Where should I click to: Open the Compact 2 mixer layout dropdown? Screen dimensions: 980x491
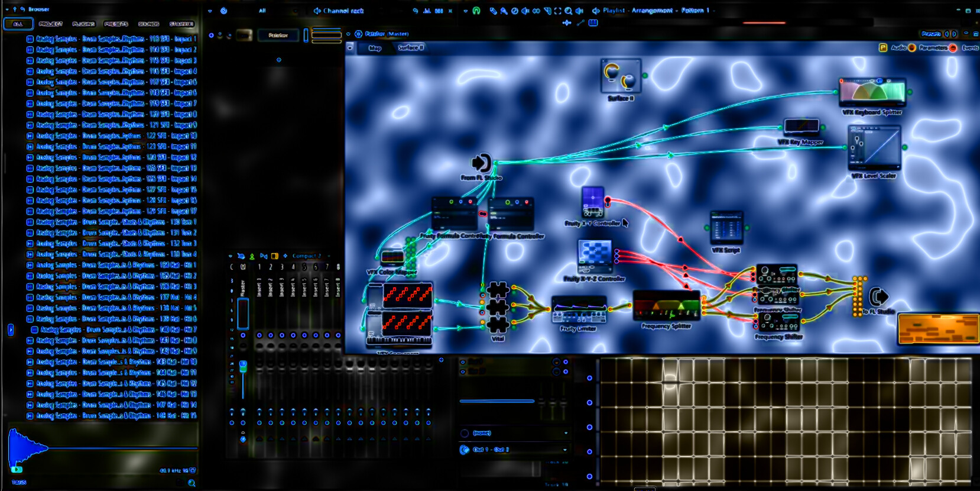(307, 256)
